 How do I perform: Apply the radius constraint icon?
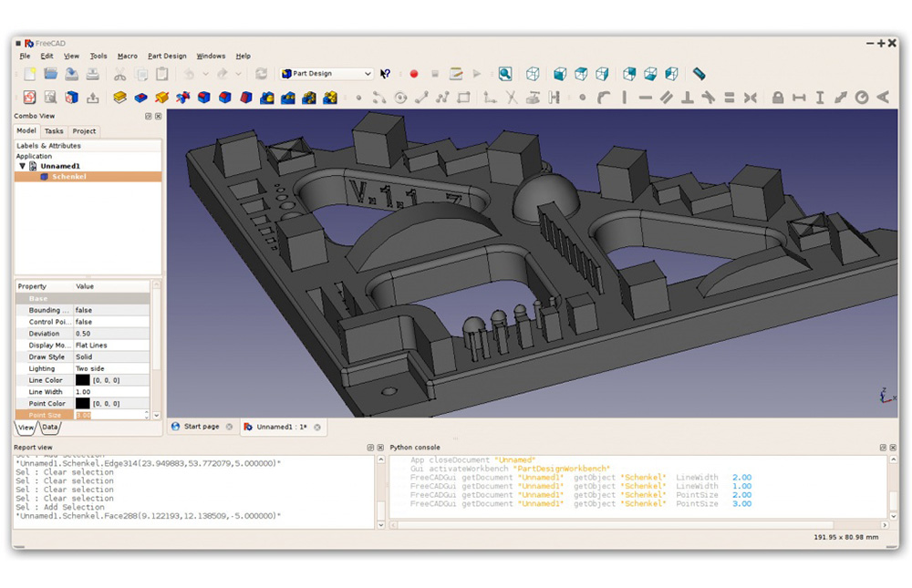coord(862,98)
